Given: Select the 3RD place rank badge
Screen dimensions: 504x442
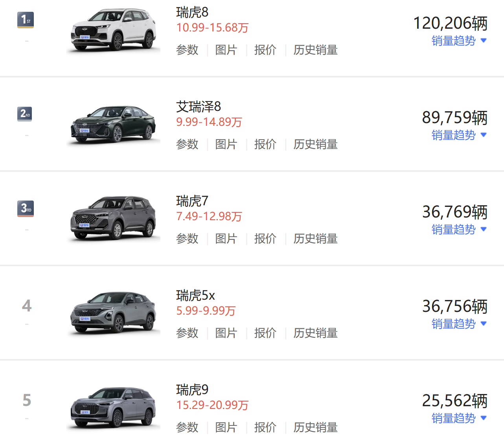Looking at the screenshot, I should pyautogui.click(x=25, y=208).
